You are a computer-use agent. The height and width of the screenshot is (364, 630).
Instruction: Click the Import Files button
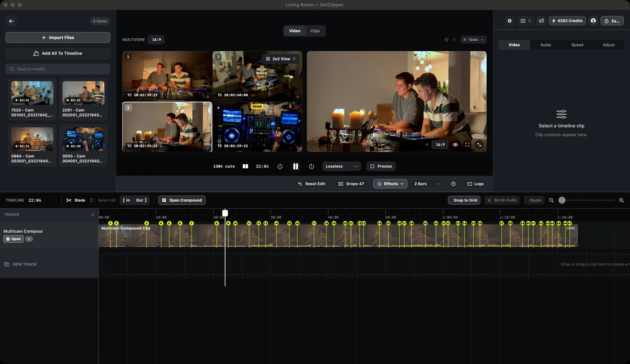58,37
